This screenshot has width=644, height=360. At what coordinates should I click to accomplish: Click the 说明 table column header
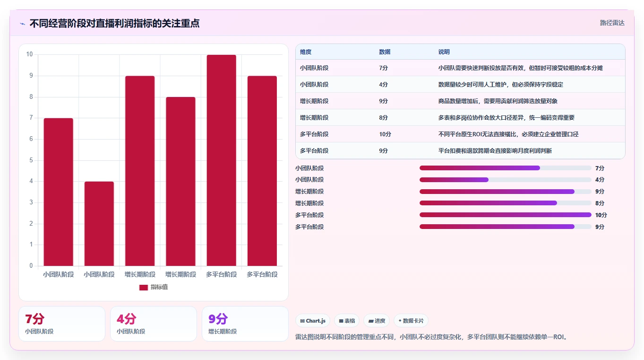click(444, 52)
